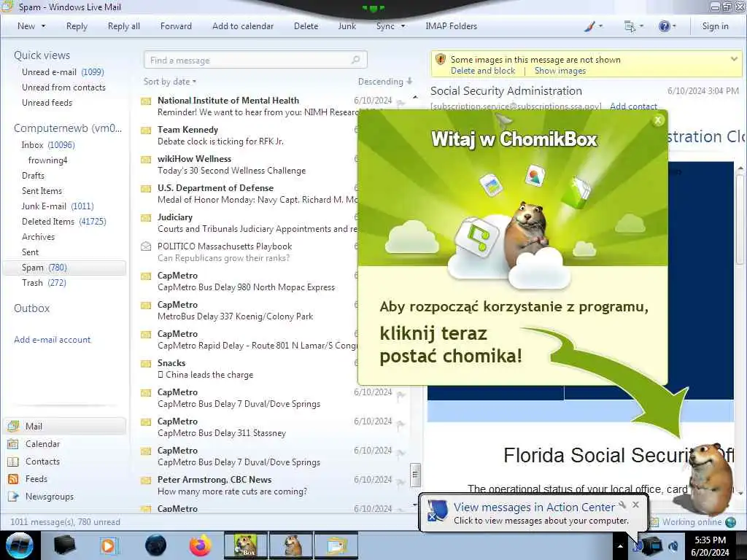Open dropdown arrow beside the Menus icon
Image resolution: width=747 pixels, height=560 pixels.
[x=641, y=27]
